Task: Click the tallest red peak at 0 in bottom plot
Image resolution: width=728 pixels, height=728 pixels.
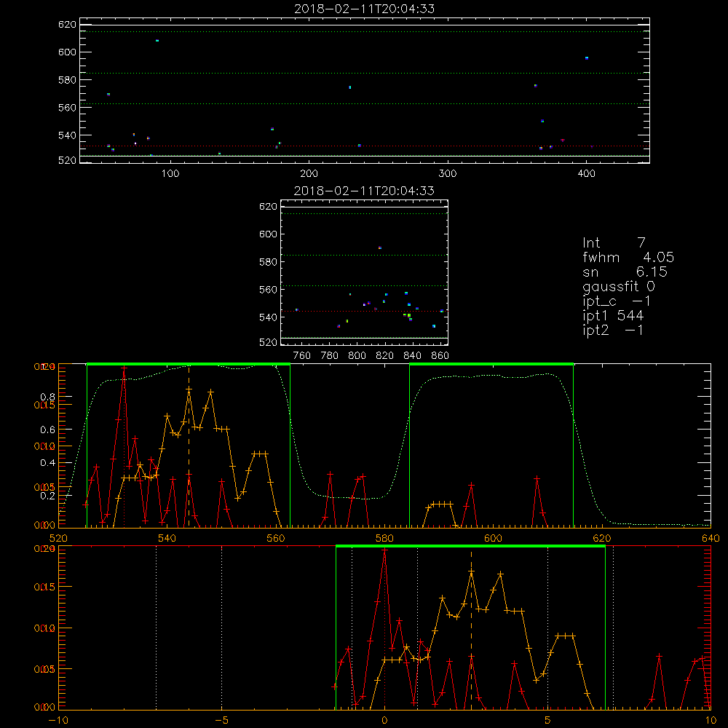Action: (x=384, y=550)
